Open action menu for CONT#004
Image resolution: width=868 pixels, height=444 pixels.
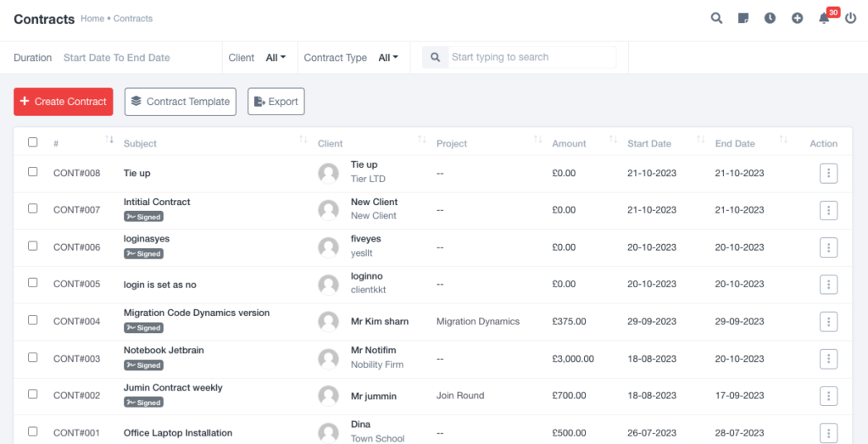(x=828, y=322)
